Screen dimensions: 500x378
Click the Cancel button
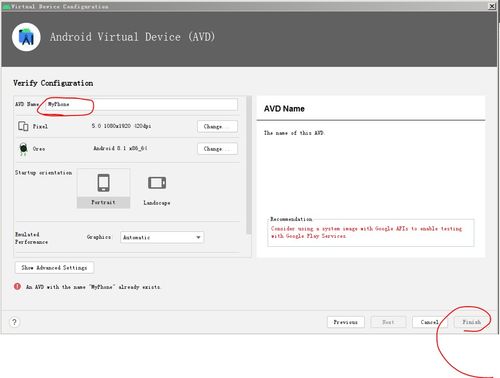[x=429, y=322]
